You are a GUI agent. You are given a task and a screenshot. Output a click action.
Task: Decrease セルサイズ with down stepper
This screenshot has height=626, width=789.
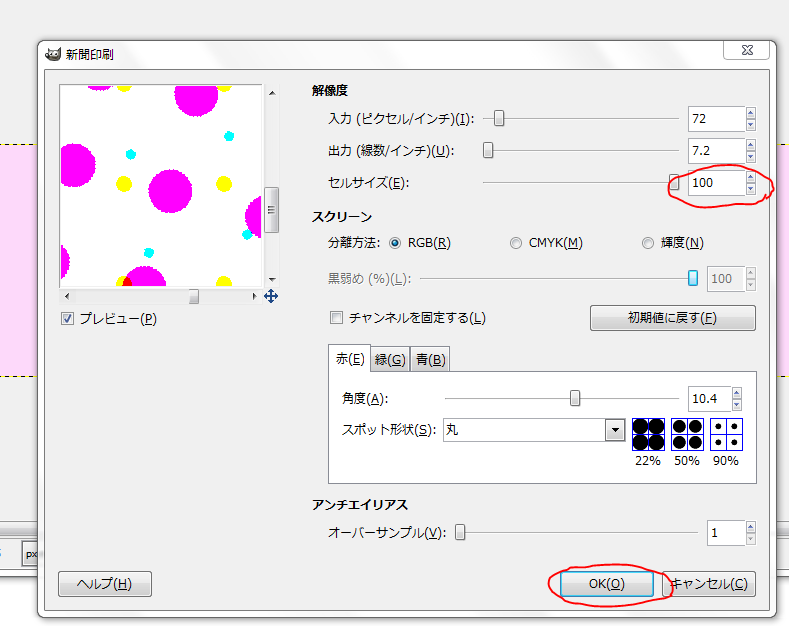[751, 188]
